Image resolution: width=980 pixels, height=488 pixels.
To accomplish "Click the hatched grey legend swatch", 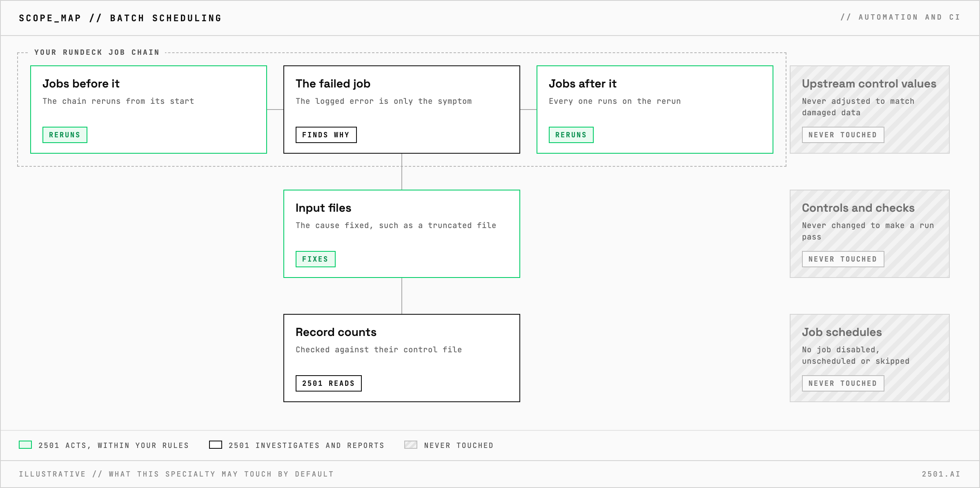I will point(411,445).
